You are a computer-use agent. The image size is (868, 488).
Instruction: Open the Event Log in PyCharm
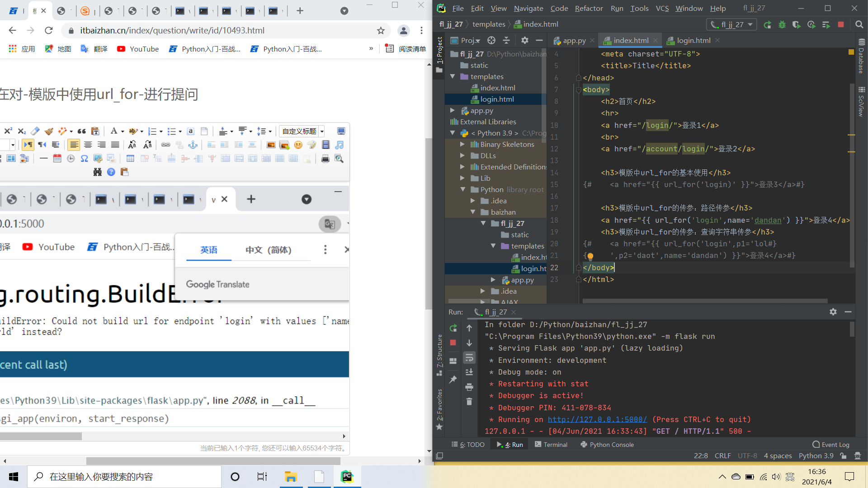pyautogui.click(x=831, y=445)
